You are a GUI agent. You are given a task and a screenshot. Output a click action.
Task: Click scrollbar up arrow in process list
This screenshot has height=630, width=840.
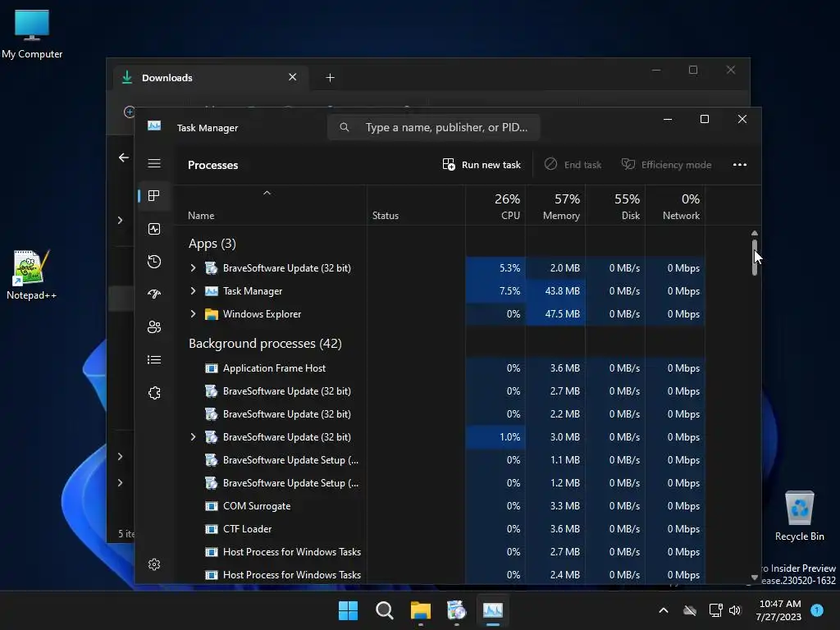pos(755,233)
